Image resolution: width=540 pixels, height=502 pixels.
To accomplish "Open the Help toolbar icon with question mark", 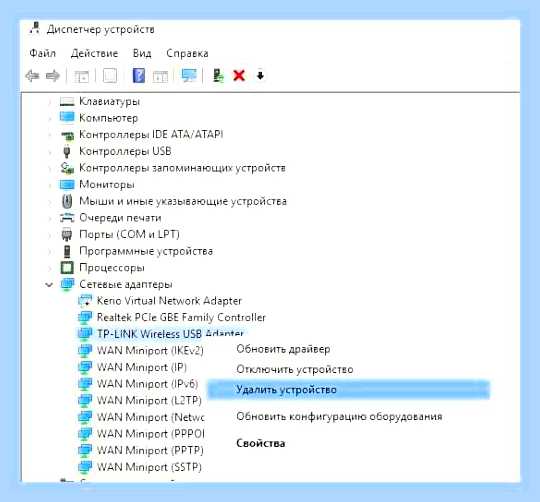I will point(138,75).
